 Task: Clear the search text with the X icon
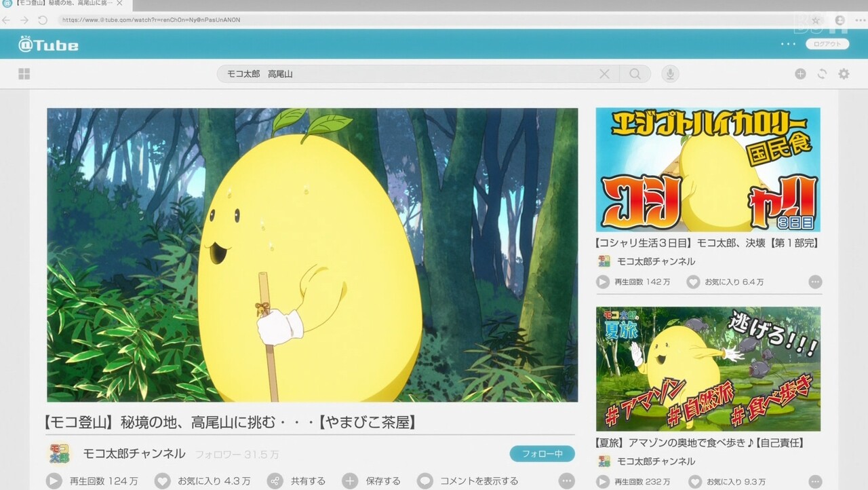click(604, 74)
